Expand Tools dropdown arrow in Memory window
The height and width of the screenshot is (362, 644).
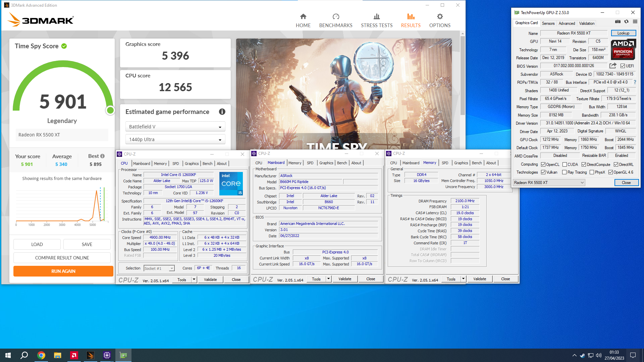(463, 279)
